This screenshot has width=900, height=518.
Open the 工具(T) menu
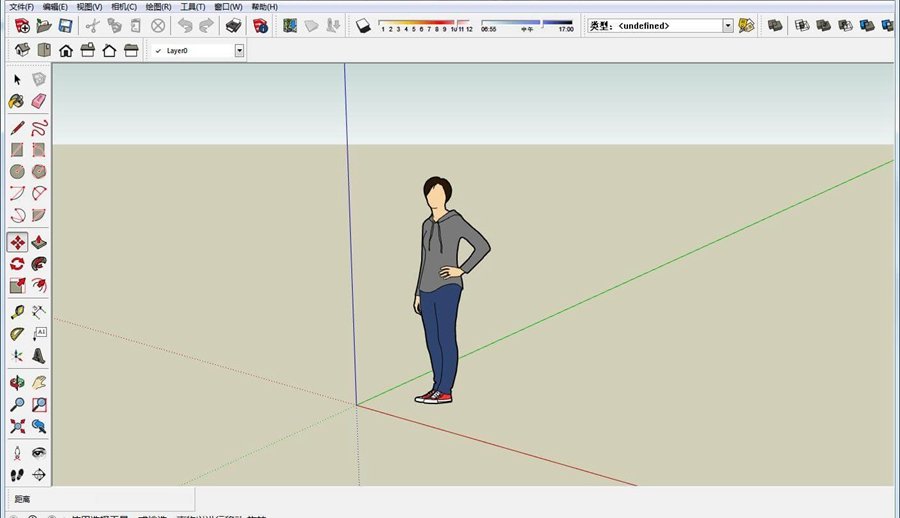[x=193, y=7]
